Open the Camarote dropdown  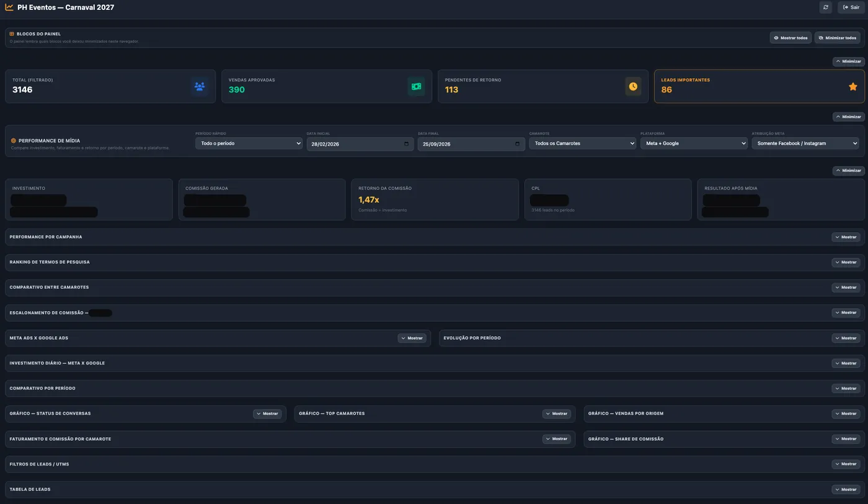point(582,143)
